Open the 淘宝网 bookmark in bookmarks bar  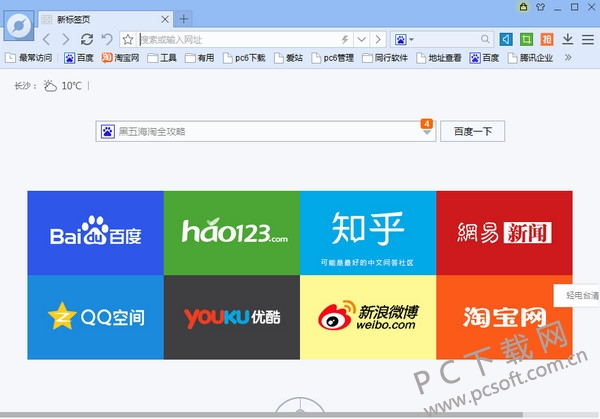[119, 58]
